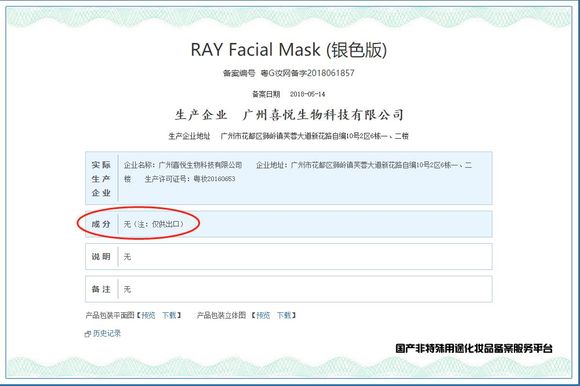The image size is (580, 386).
Task: Click the history record icon beside 历史记录
Action: click(88, 334)
